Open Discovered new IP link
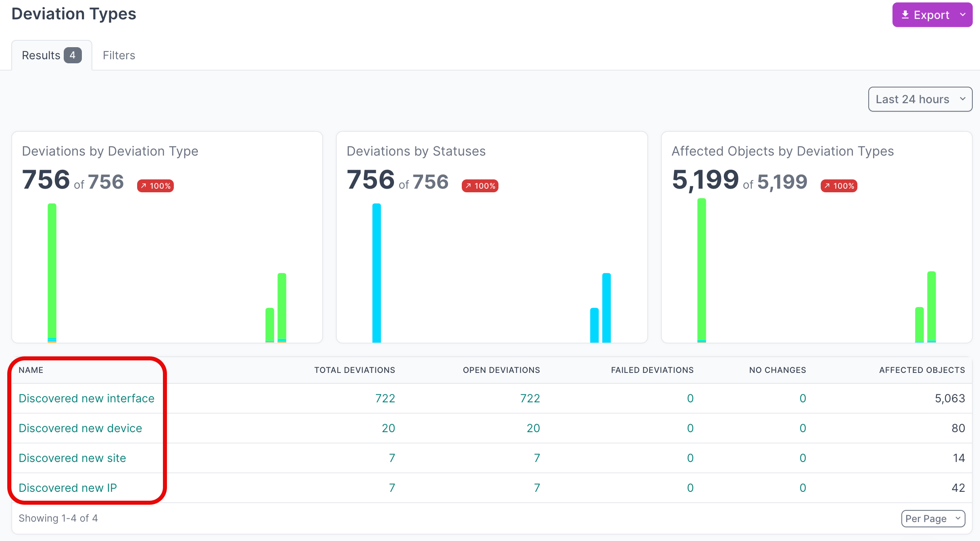 coord(67,488)
